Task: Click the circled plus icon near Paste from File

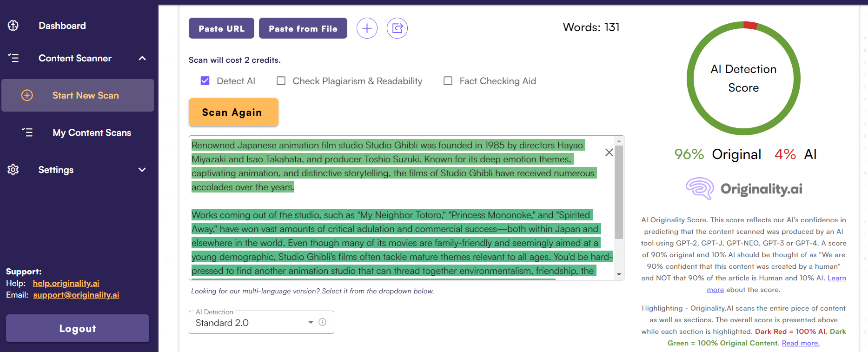Action: [x=367, y=28]
